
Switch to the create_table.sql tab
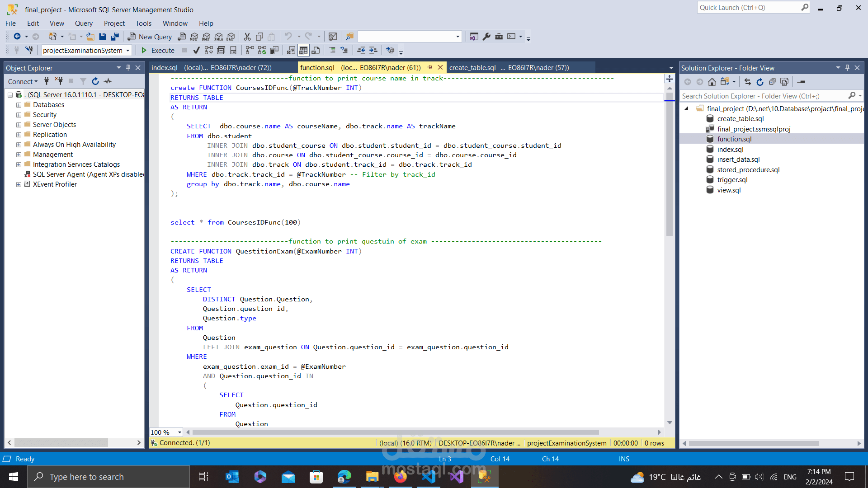pyautogui.click(x=509, y=67)
